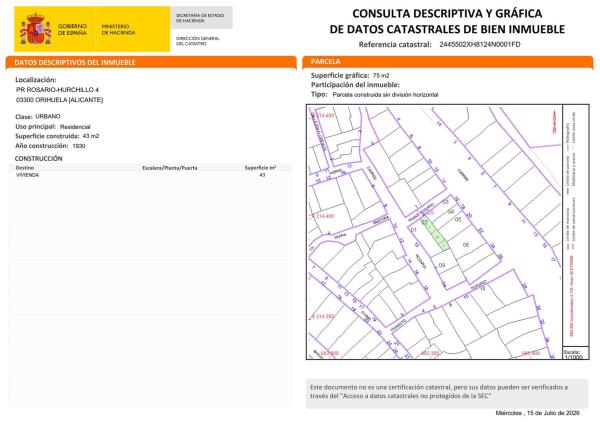Click the 'Referencia catastral:' label
Screen dimensions: 600x423
tap(395, 44)
